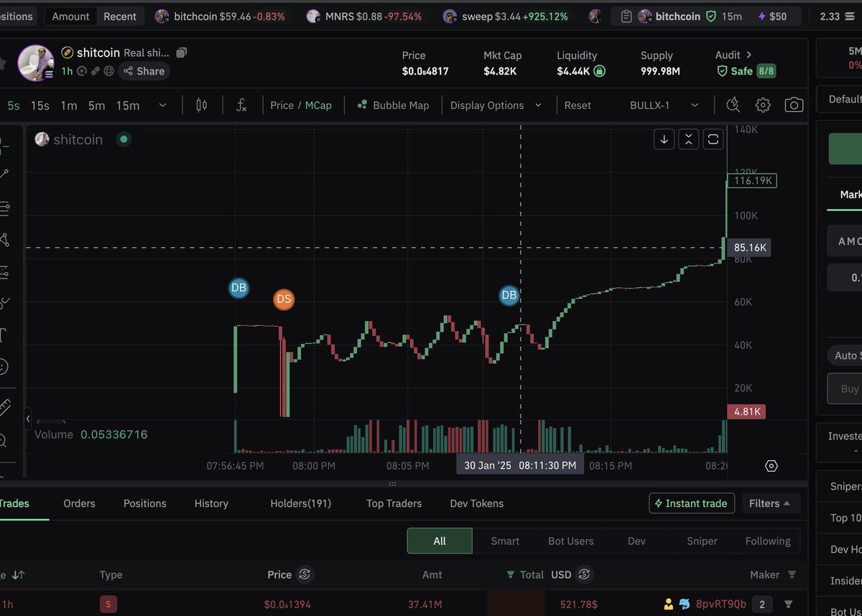
Task: Expand the Audit details chevron
Action: [749, 55]
